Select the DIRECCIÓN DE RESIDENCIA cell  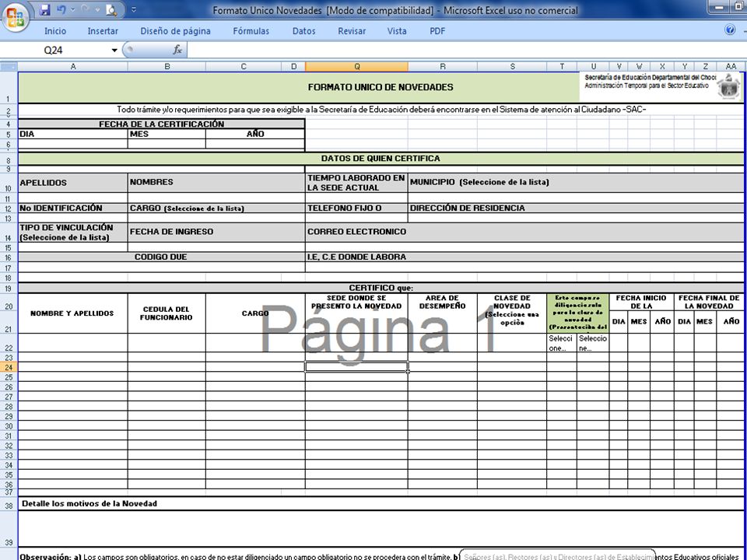576,208
